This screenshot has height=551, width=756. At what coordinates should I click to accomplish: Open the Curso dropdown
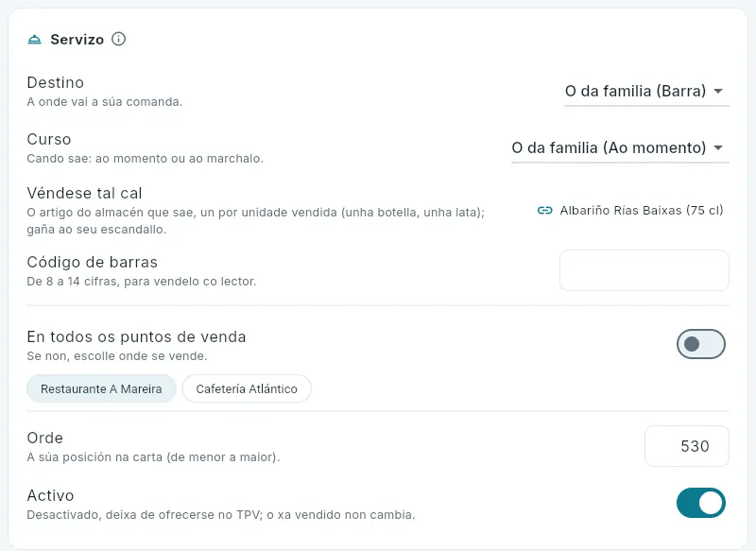[x=620, y=147]
